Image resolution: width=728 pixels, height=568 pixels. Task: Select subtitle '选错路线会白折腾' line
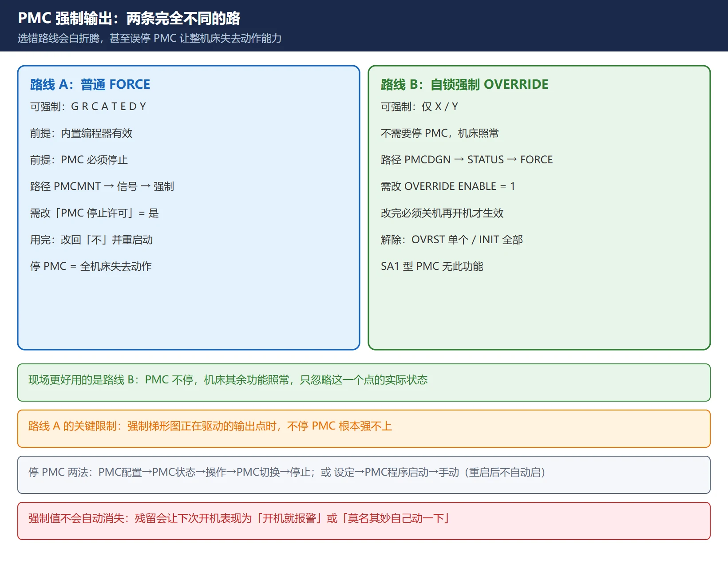(x=149, y=39)
